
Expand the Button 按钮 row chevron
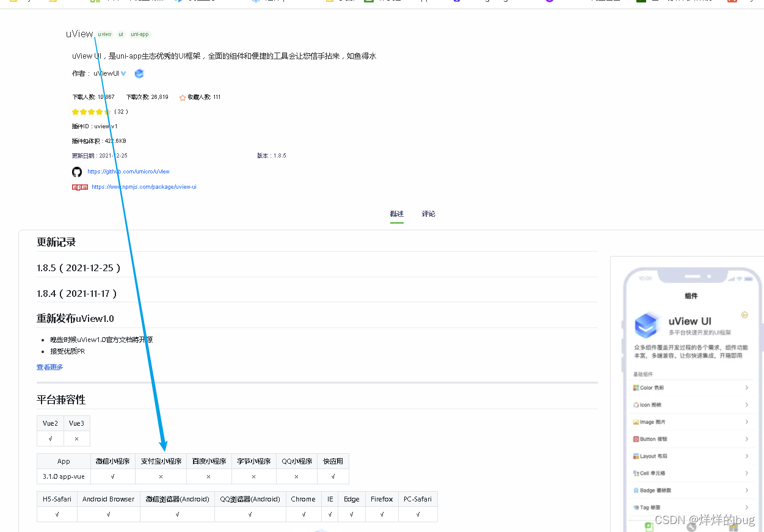click(746, 439)
